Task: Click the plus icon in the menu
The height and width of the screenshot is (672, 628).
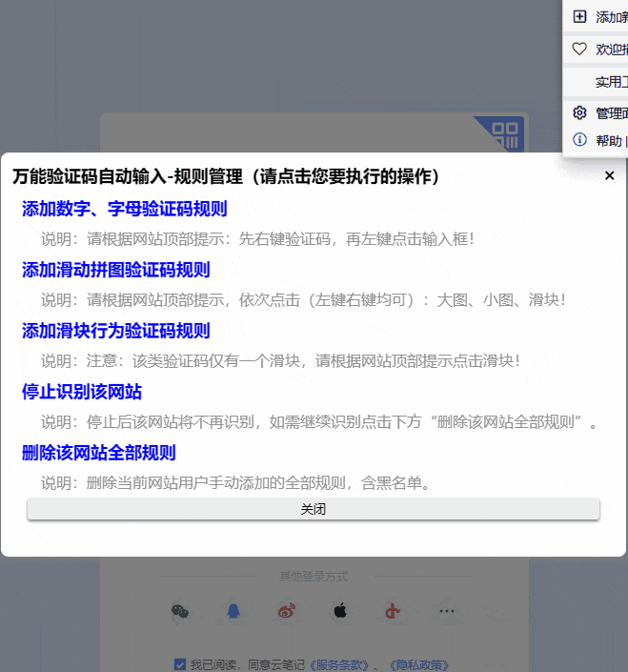Action: pos(579,16)
